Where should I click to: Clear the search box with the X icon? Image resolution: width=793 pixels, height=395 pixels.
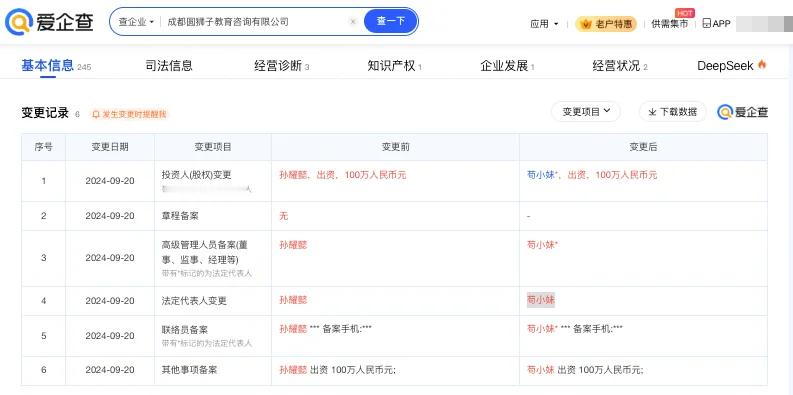pos(353,22)
